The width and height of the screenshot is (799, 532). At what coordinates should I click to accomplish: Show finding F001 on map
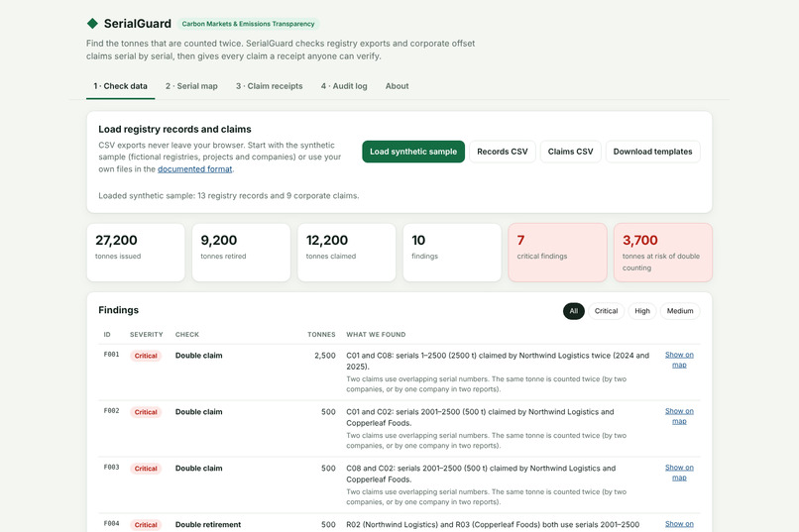[679, 360]
